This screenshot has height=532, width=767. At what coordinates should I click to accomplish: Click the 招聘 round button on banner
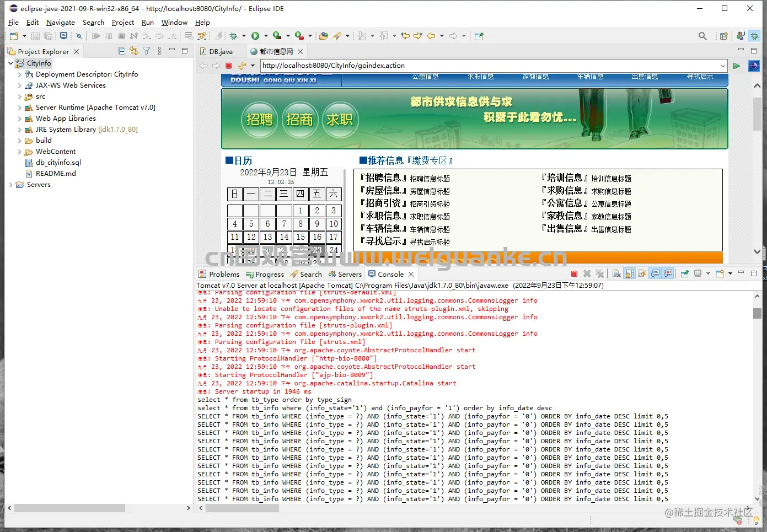pos(260,120)
